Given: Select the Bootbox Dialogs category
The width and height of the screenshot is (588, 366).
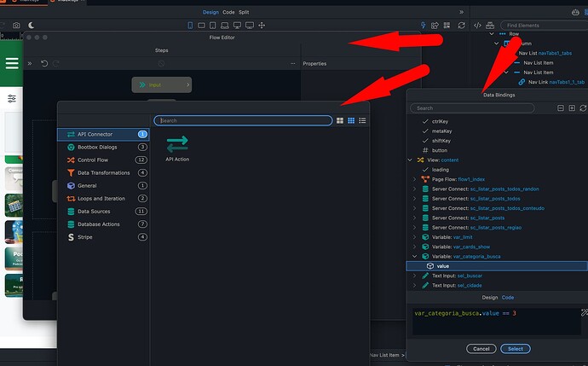Looking at the screenshot, I should point(103,147).
